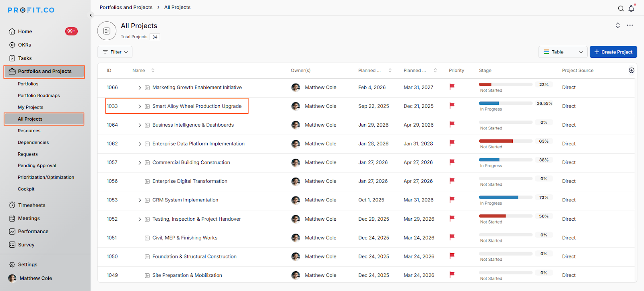Select Portfolio Roadmaps in sidebar
The height and width of the screenshot is (291, 644).
39,96
